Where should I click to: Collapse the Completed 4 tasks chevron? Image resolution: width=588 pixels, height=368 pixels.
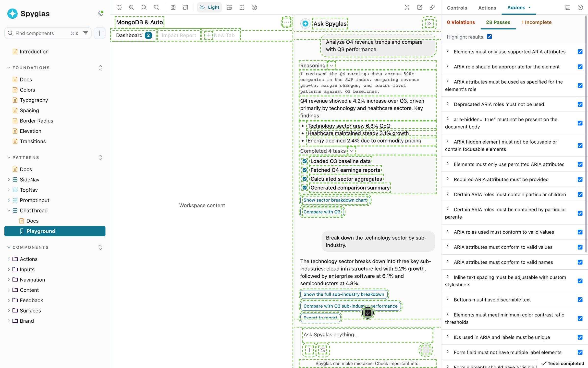click(352, 151)
